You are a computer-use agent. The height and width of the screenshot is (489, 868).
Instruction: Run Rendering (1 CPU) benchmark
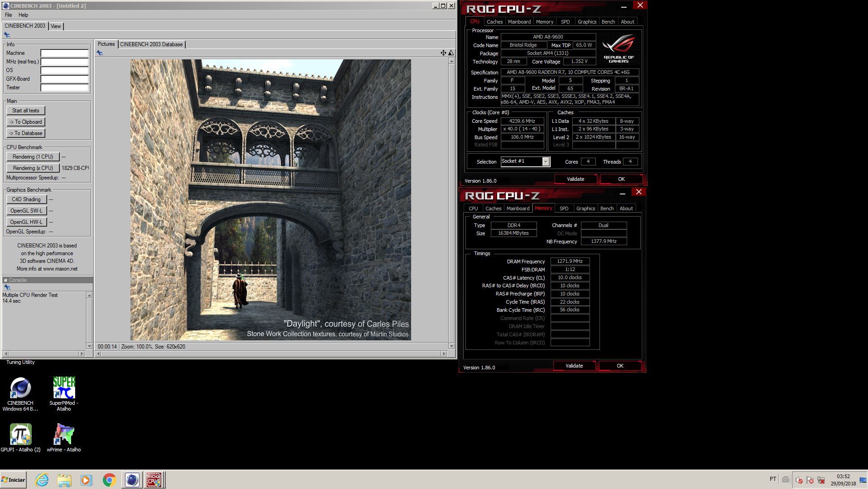click(x=33, y=157)
